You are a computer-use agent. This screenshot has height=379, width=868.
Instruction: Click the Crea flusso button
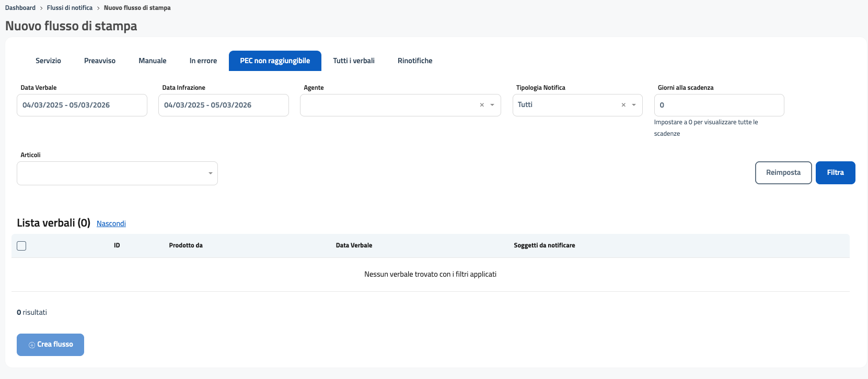(x=51, y=345)
